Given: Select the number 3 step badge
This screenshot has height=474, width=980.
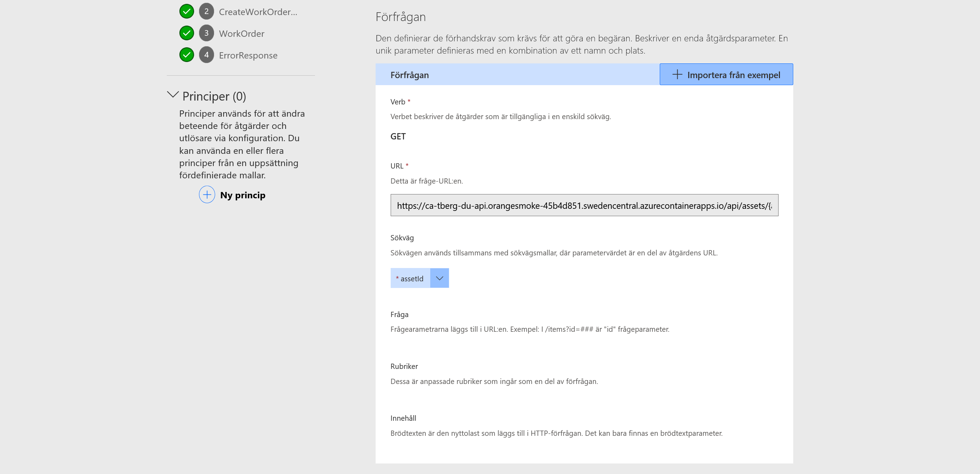Looking at the screenshot, I should pyautogui.click(x=206, y=33).
